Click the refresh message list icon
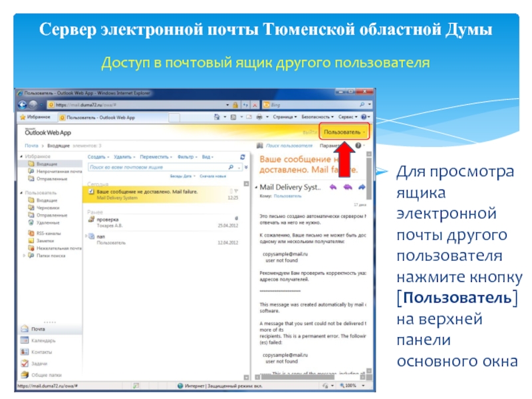This screenshot has width=532, height=399. 243,157
